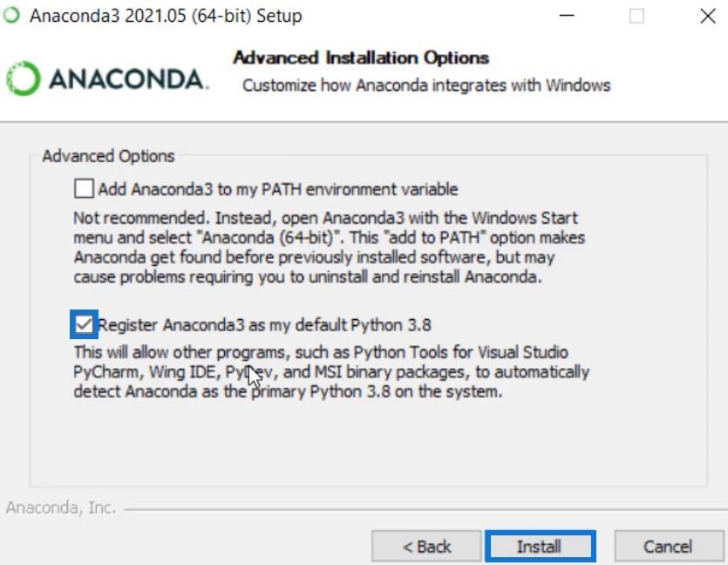Click the green Anaconda ring logo in header

tap(23, 78)
